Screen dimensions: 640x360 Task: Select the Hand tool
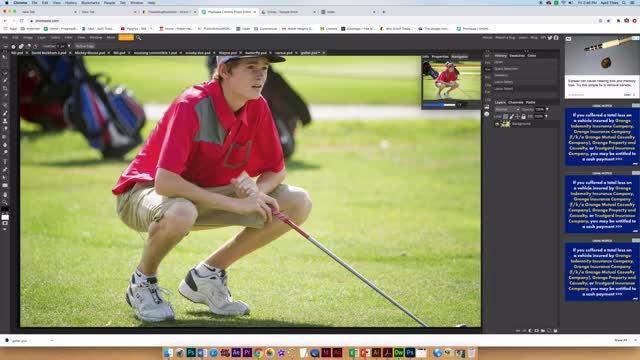click(x=5, y=194)
